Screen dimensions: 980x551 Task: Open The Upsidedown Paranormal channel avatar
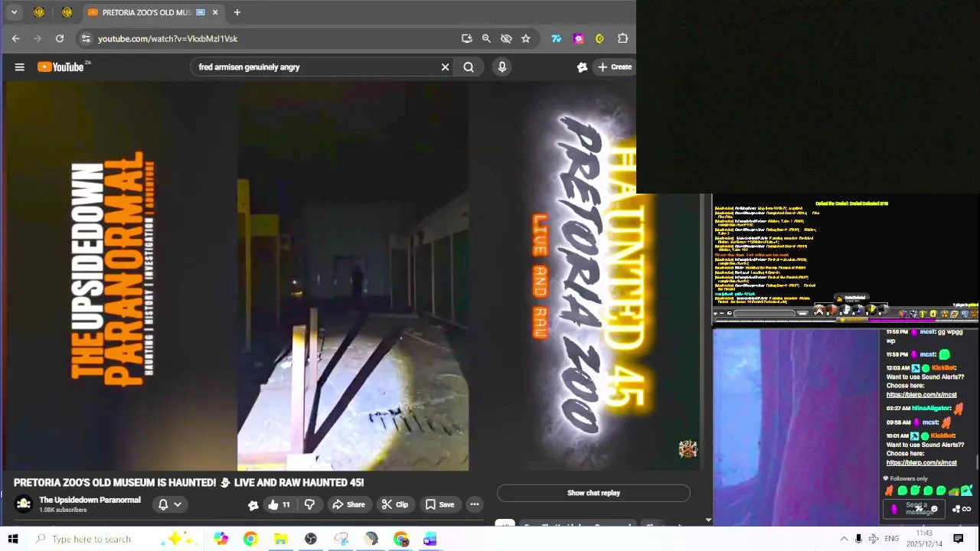coord(24,504)
